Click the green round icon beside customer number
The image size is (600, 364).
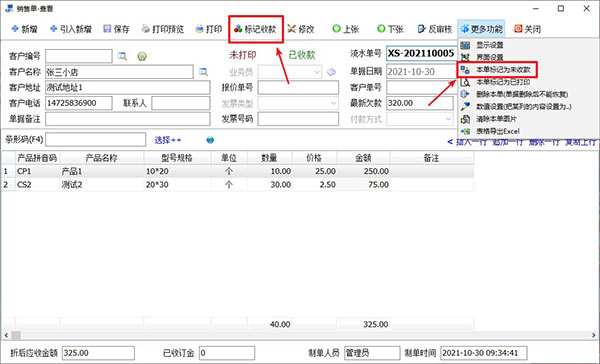click(142, 57)
